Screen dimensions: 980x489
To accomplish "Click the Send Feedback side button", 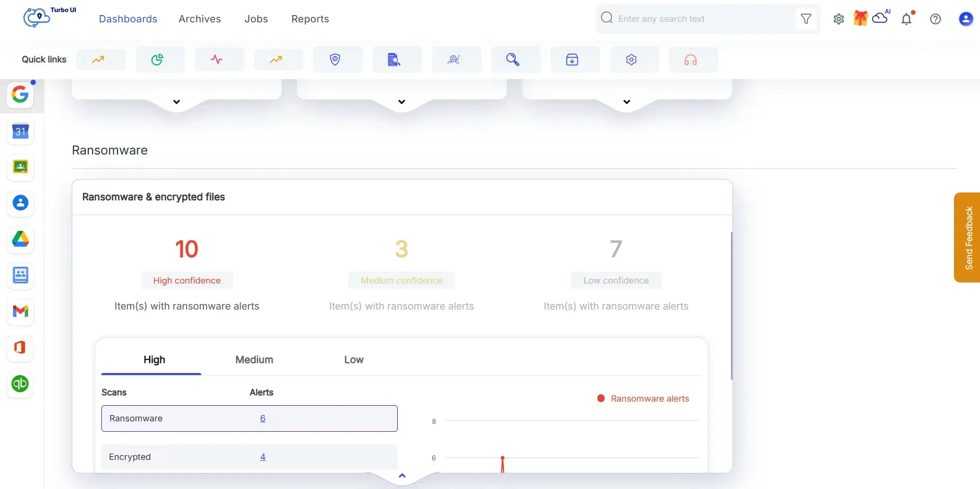I will (x=968, y=238).
